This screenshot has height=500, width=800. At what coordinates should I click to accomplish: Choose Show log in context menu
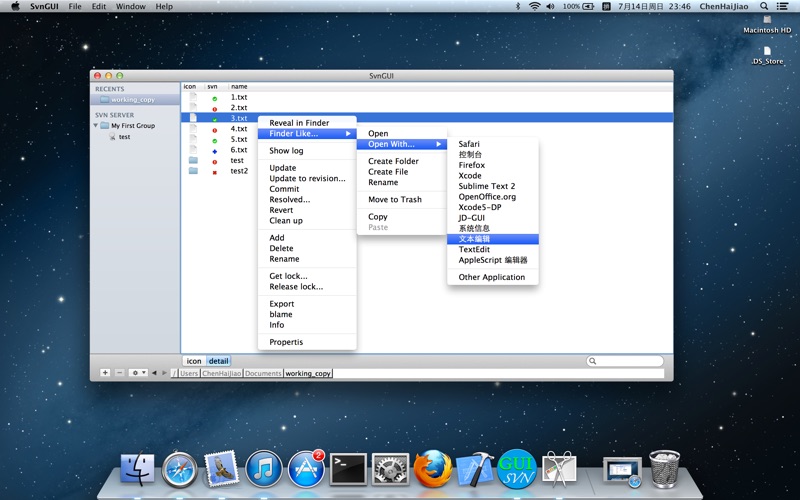coord(307,151)
